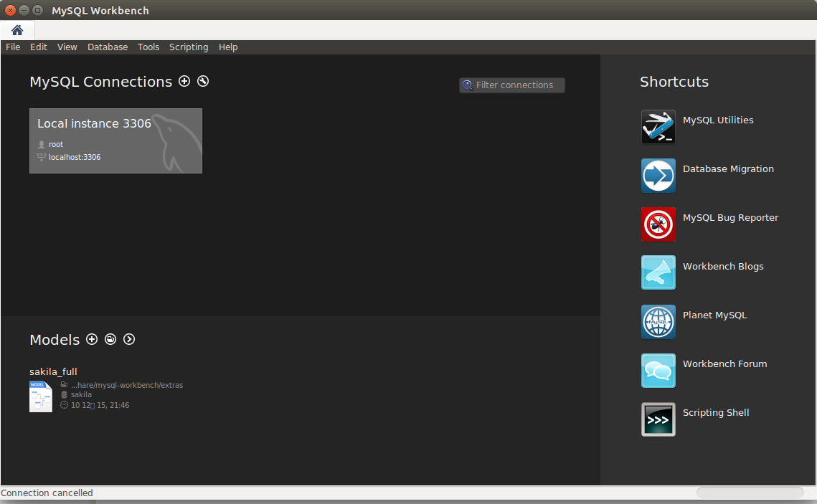Open the Local instance 3306 connection tile
The width and height of the screenshot is (817, 504).
tap(115, 141)
